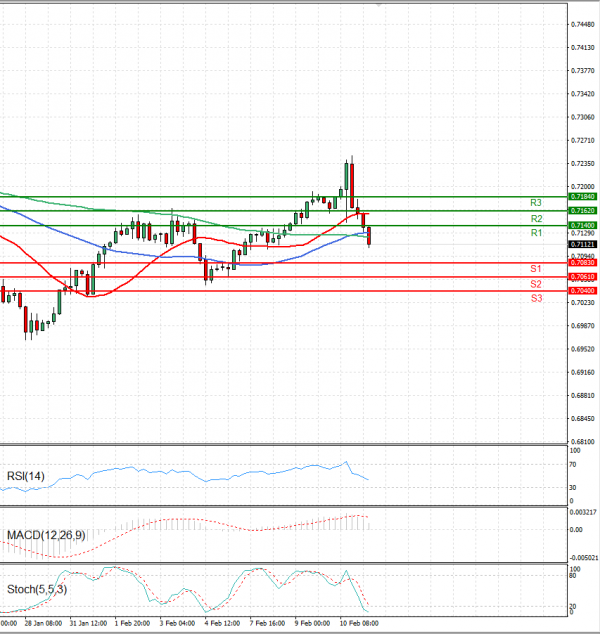Click the -0.005021 MACD scale value
Screen dimensions: 600x634
583,558
